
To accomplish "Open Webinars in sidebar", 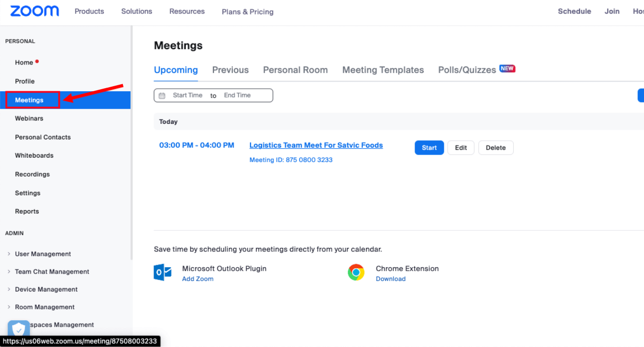I will click(x=29, y=118).
